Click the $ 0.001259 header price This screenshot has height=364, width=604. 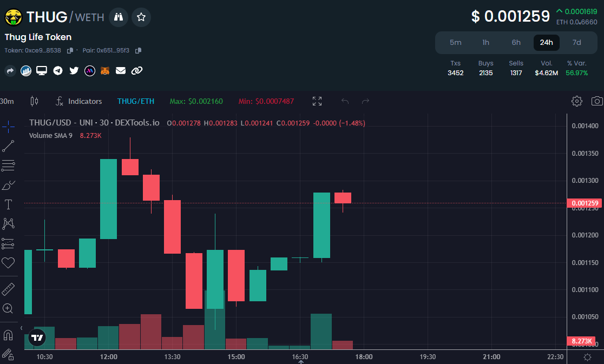[x=510, y=16]
